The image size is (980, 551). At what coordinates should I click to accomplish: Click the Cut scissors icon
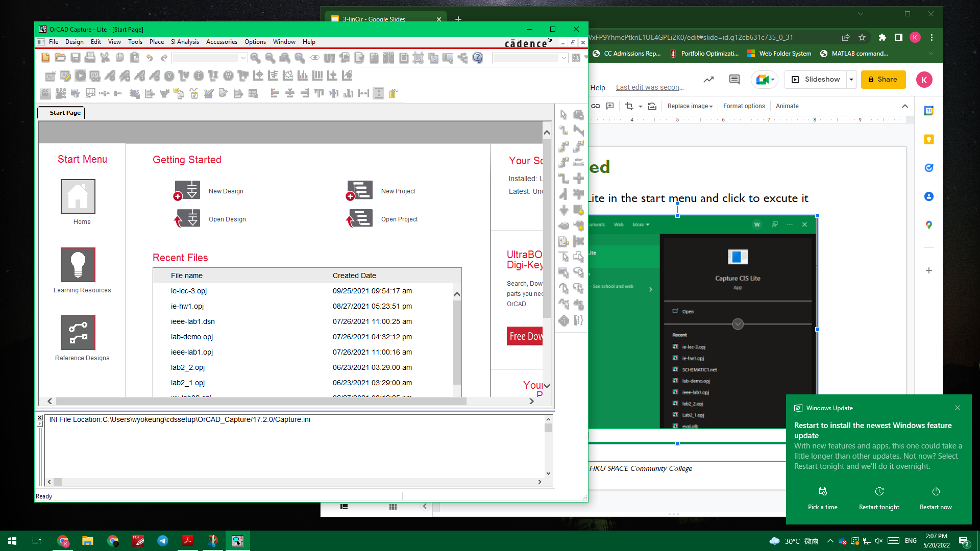point(105,58)
